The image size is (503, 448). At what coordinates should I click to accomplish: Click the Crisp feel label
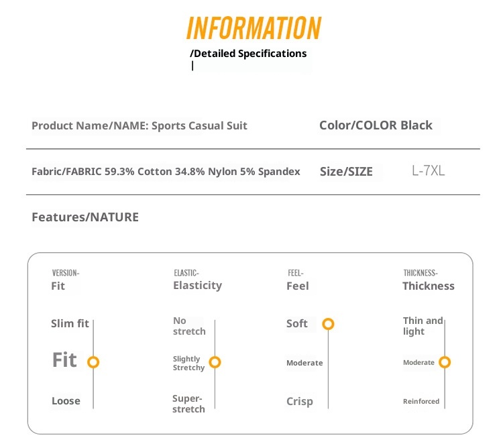(x=299, y=402)
